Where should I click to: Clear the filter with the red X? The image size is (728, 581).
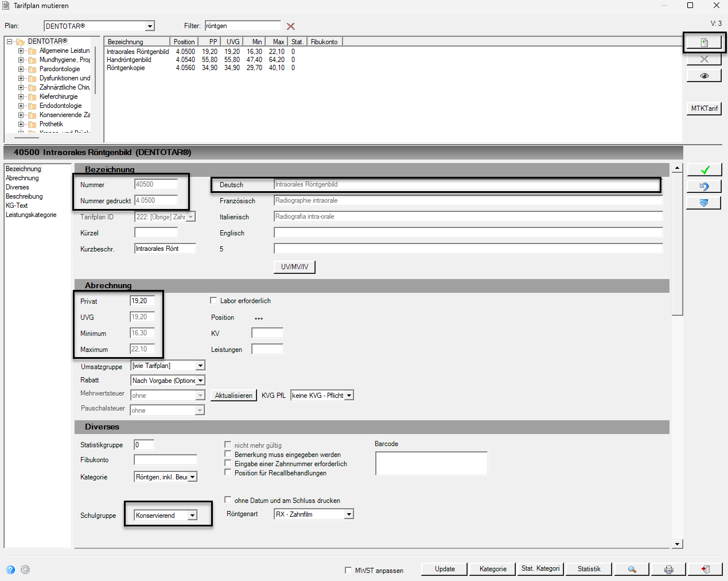(x=291, y=26)
